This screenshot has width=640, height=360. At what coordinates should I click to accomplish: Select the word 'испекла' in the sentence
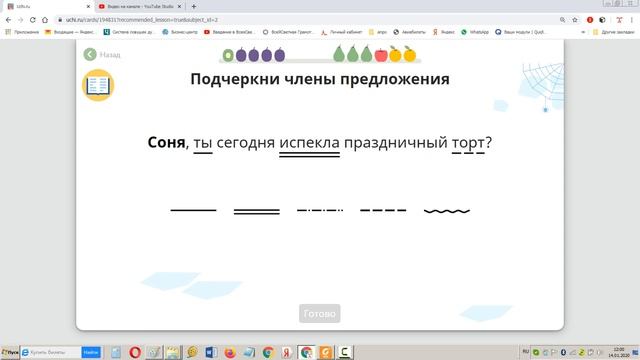tap(309, 143)
